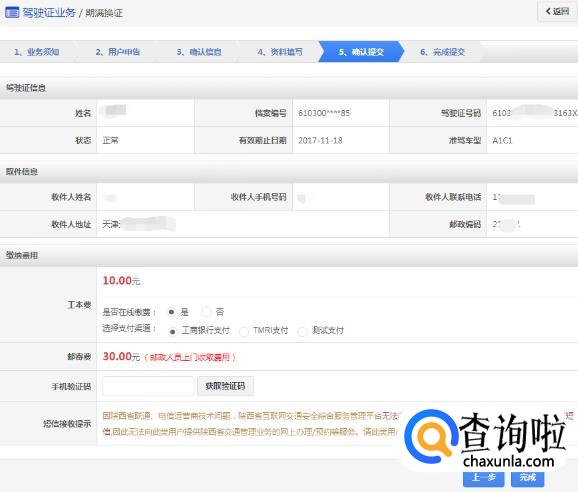Choose 否 for online payment
Screen dimensions: 578x492
(x=206, y=312)
